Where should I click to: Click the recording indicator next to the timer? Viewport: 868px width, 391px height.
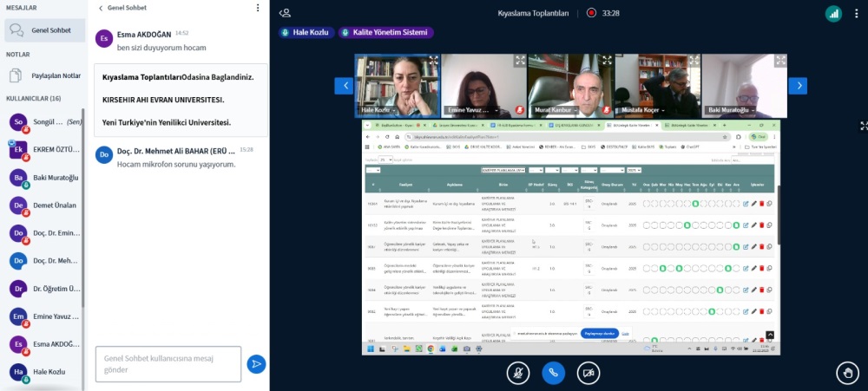tap(592, 13)
